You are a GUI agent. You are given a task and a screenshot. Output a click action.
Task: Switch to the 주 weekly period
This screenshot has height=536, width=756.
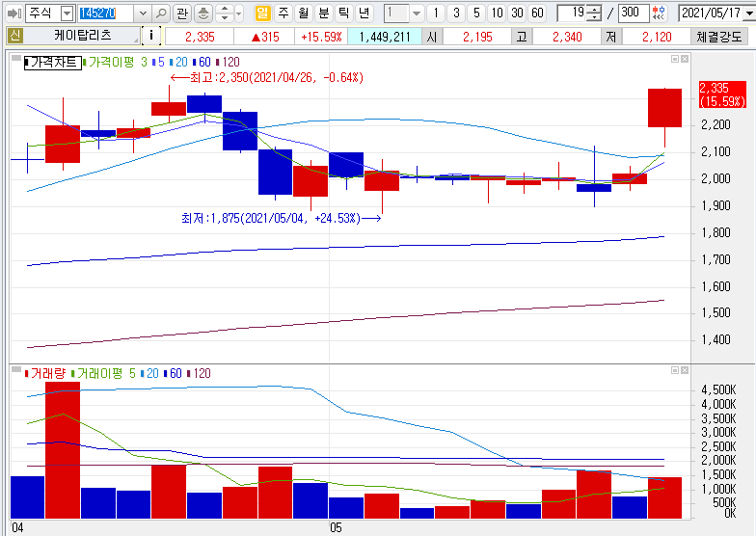click(283, 13)
